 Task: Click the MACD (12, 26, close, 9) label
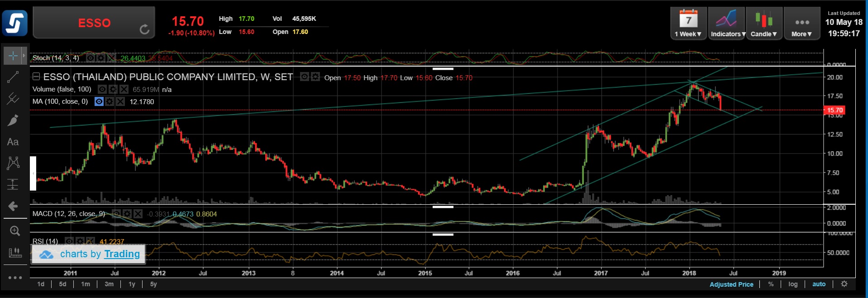pyautogui.click(x=69, y=214)
